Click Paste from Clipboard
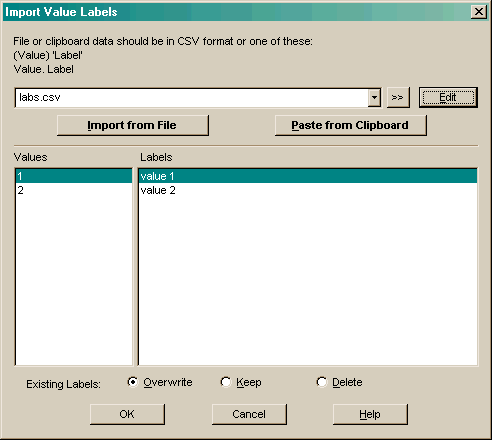Viewport: 492px width, 440px height. [x=350, y=125]
